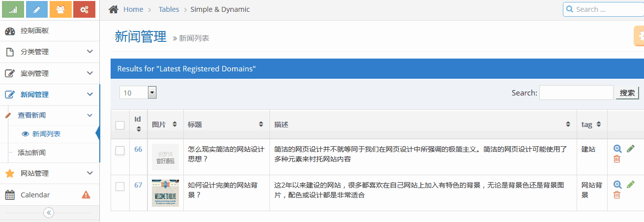Click the 搜索 button

[x=627, y=93]
